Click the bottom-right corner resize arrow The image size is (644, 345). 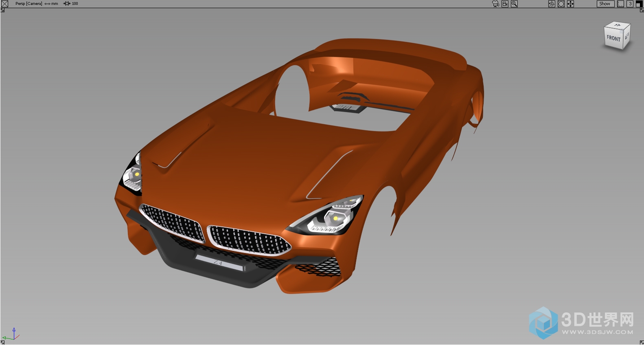(642, 343)
